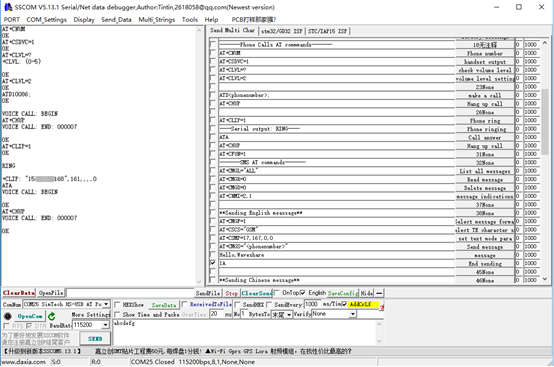Click the ClearData button
Screen dimensions: 554x367
(x=19, y=293)
